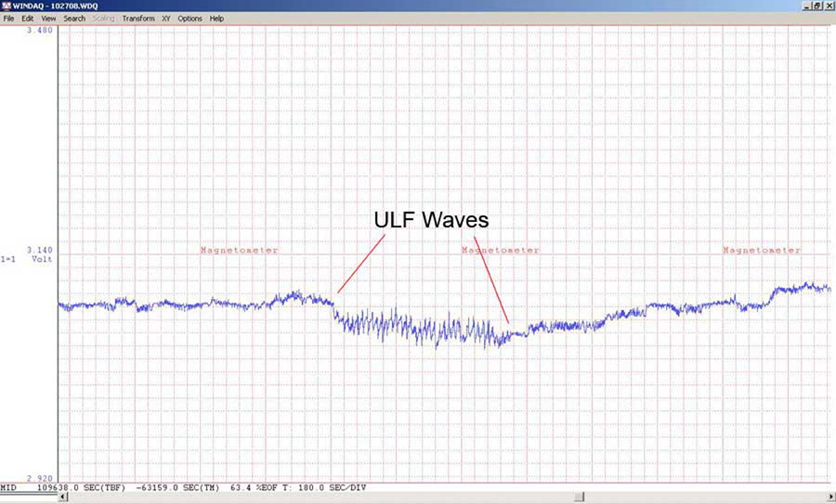
Task: Click the Volt units label
Action: pyautogui.click(x=42, y=259)
